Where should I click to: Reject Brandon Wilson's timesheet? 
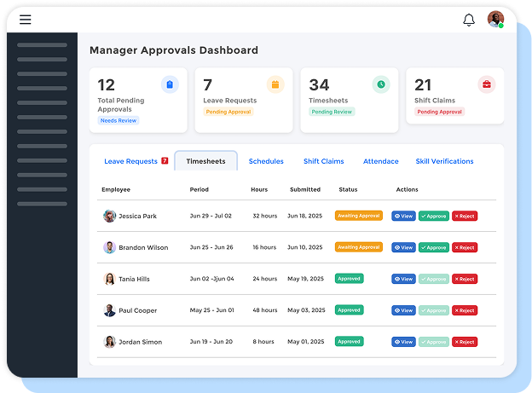[465, 247]
